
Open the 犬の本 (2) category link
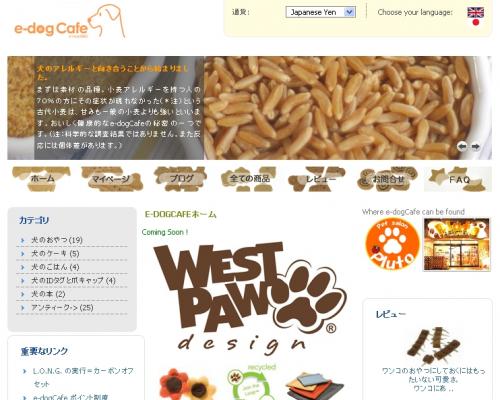(48, 294)
